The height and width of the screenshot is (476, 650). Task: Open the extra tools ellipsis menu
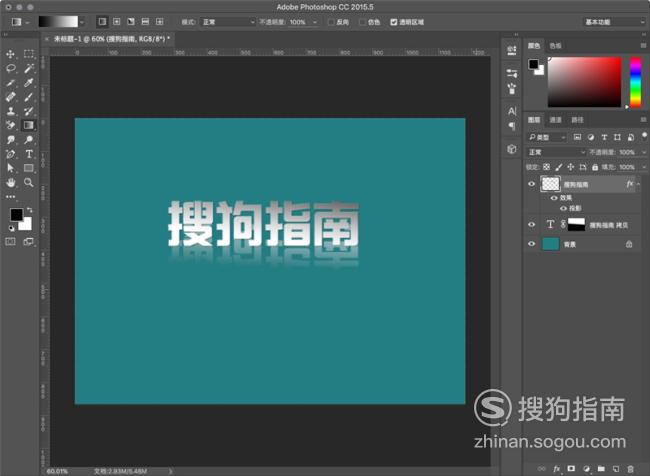click(x=10, y=197)
